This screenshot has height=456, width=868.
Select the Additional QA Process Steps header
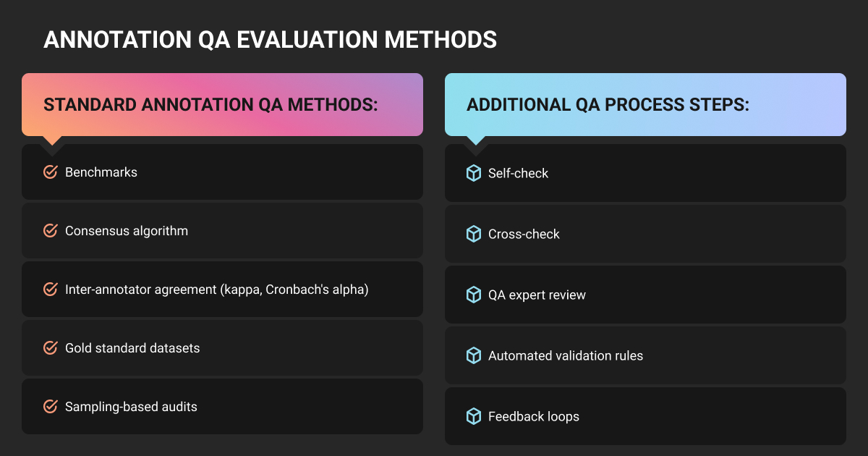coord(608,105)
